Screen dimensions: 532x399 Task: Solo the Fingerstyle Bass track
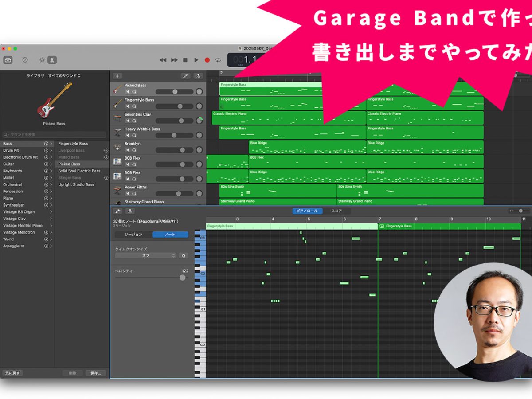[134, 106]
